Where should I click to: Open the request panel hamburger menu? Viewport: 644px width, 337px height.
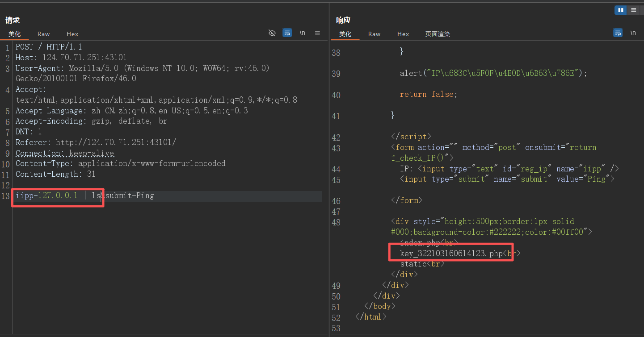[318, 33]
